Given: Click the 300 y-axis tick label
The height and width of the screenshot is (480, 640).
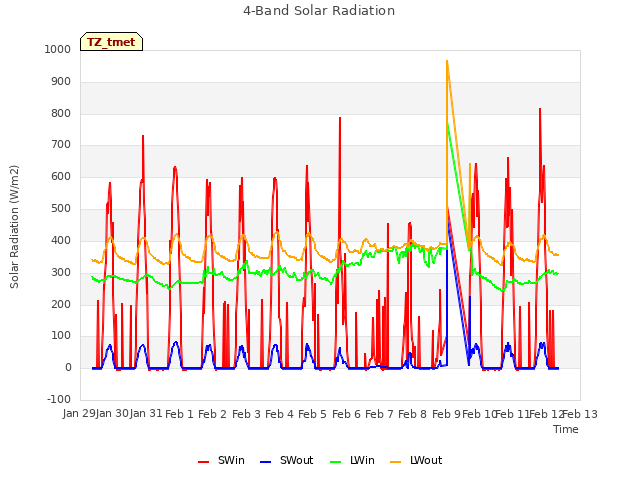Looking at the screenshot, I should [61, 272].
